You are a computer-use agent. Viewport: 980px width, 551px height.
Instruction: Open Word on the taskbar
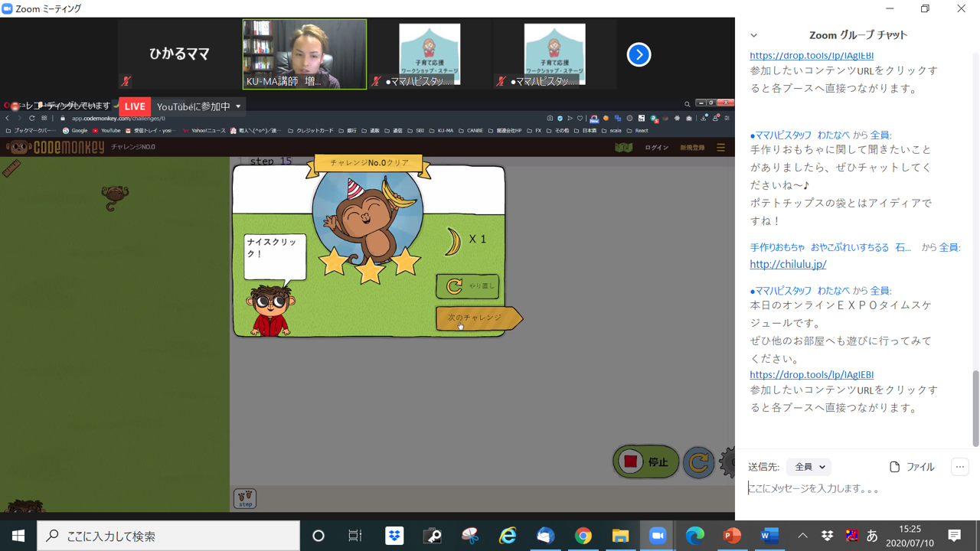[x=769, y=536]
